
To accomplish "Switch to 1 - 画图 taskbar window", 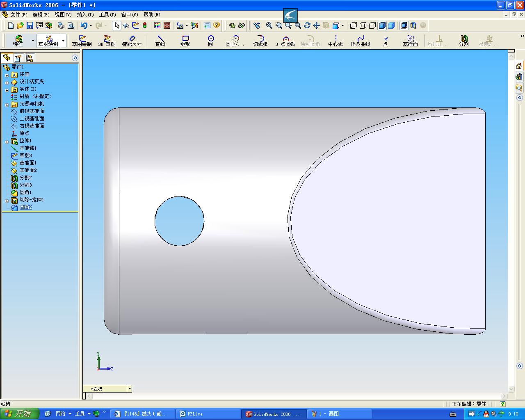I will [339, 414].
